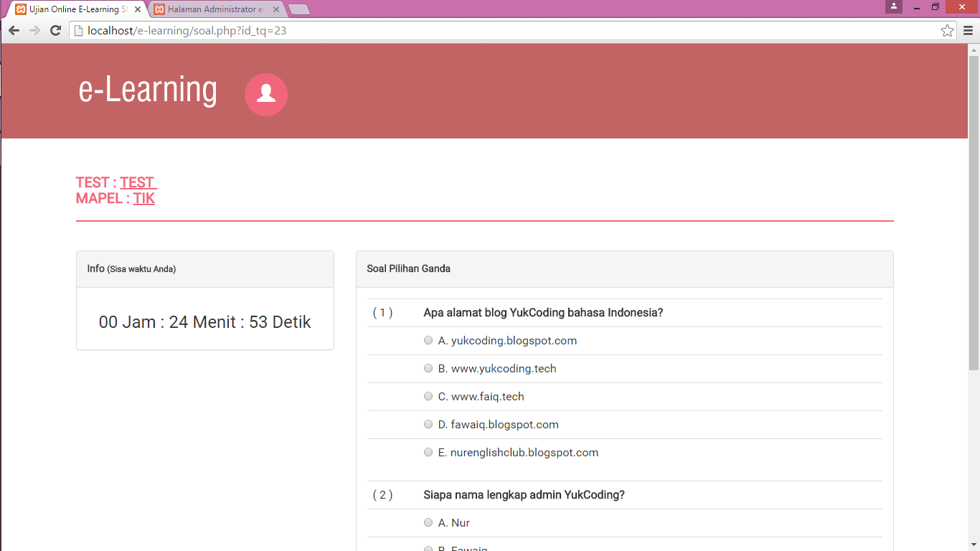Bookmark this page with the star icon

[948, 30]
